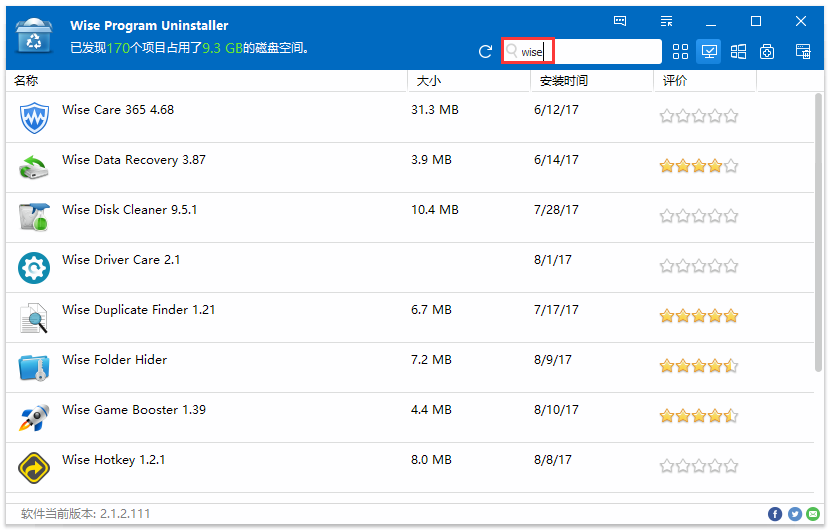This screenshot has height=530, width=830.
Task: Select Wise Care 365 4.68 entry
Action: pyautogui.click(x=118, y=110)
